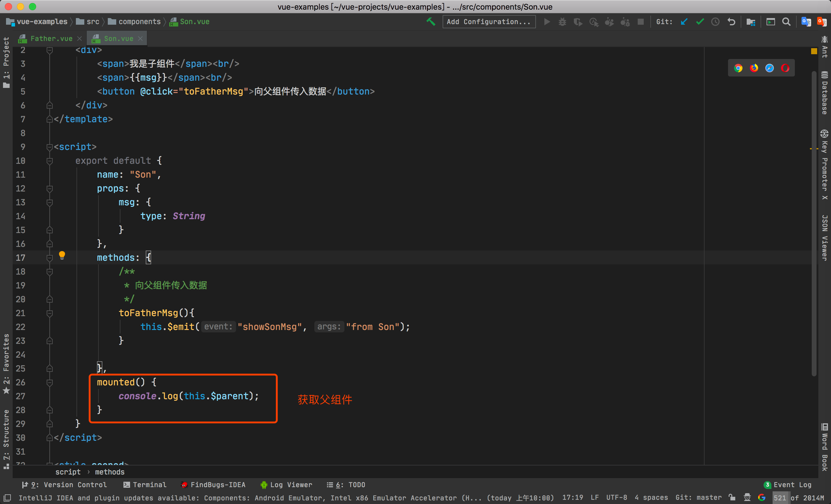Click vue-examples breadcrumb in navigation bar
Screen dimensions: 831x504
click(x=37, y=22)
